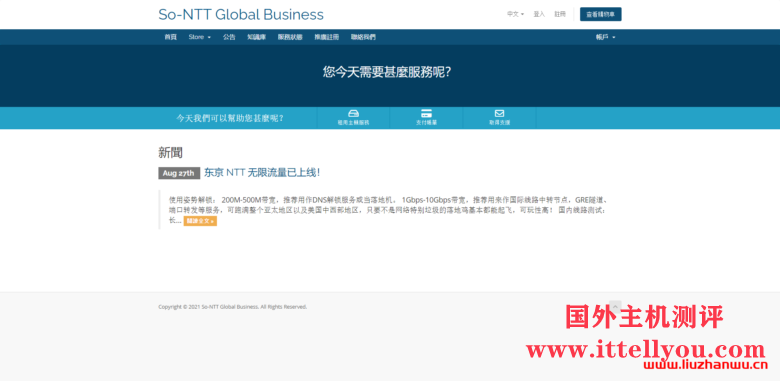The image size is (780, 381).
Task: Click the credit card payment icon
Action: pos(426,113)
